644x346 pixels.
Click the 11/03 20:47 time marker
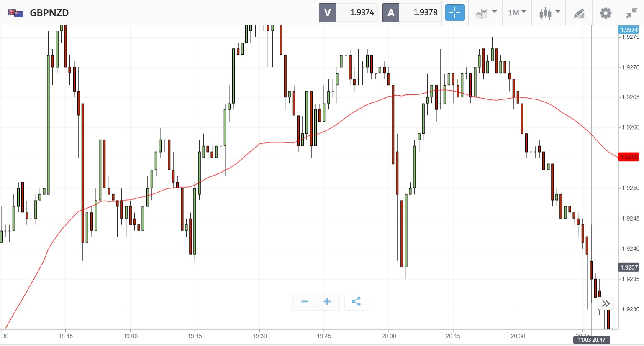click(x=592, y=340)
